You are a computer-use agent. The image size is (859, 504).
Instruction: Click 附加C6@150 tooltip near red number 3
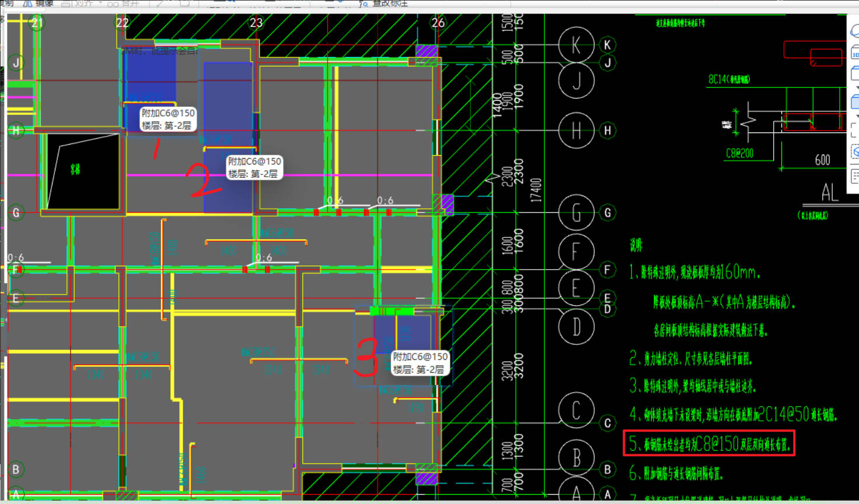pyautogui.click(x=420, y=363)
